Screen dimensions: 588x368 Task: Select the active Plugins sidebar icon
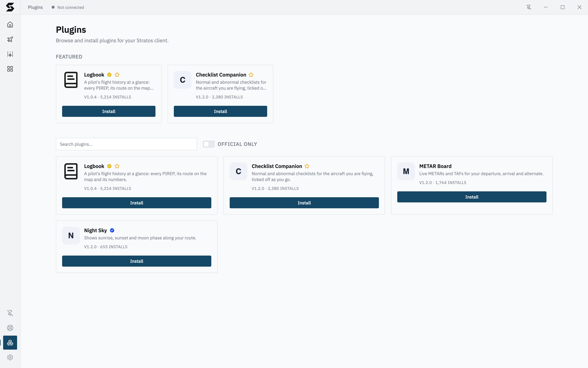10,343
